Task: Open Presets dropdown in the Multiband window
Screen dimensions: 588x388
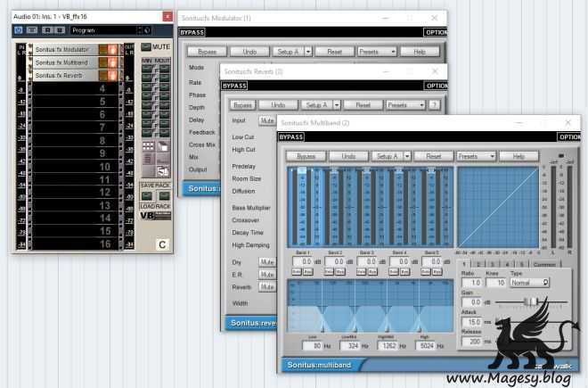Action: click(477, 156)
